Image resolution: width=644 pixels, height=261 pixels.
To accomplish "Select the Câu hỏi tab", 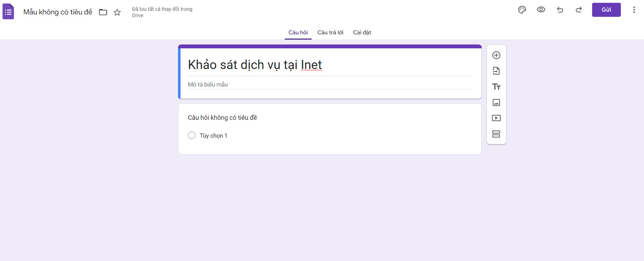I will click(x=298, y=32).
